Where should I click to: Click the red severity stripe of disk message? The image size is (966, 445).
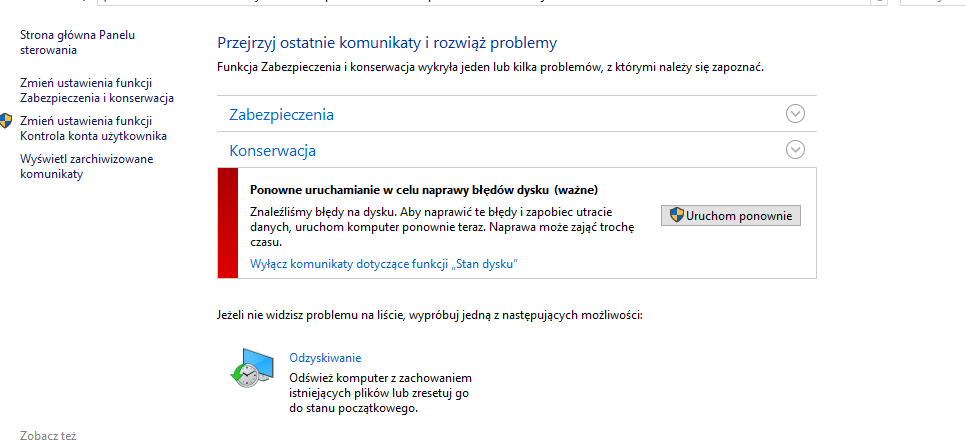(x=227, y=222)
